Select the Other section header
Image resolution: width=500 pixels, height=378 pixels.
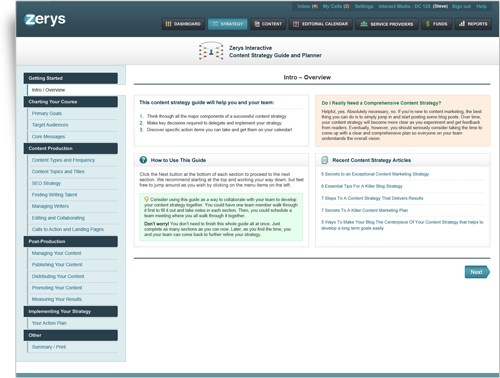71,335
